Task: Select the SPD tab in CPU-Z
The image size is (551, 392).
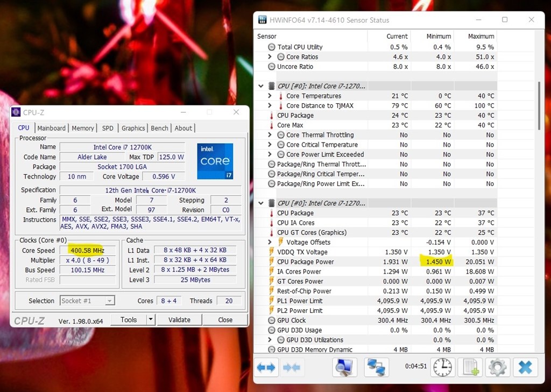Action: pos(108,128)
